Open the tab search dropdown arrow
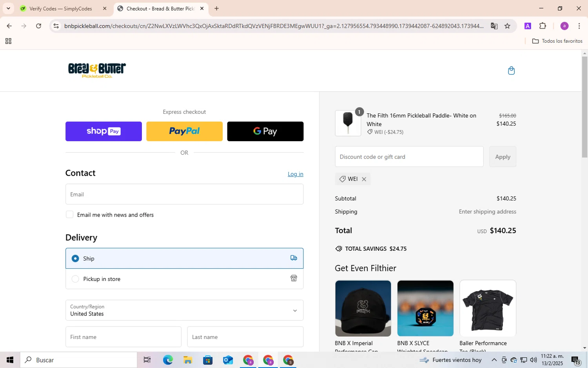This screenshot has width=588, height=368. click(x=8, y=8)
